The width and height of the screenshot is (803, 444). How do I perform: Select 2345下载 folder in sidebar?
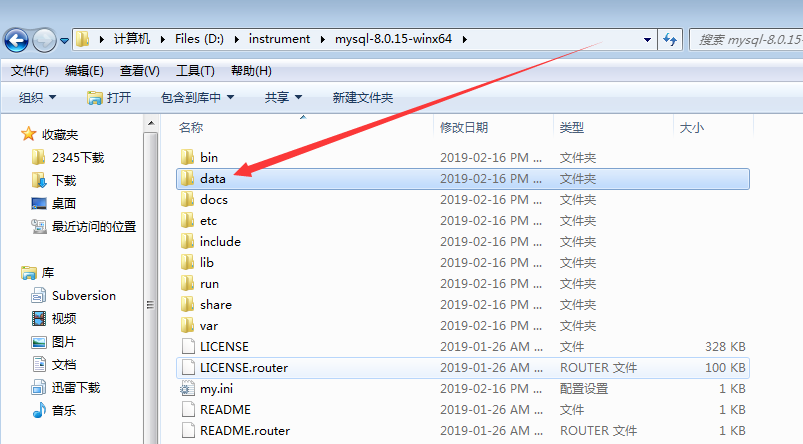(68, 157)
